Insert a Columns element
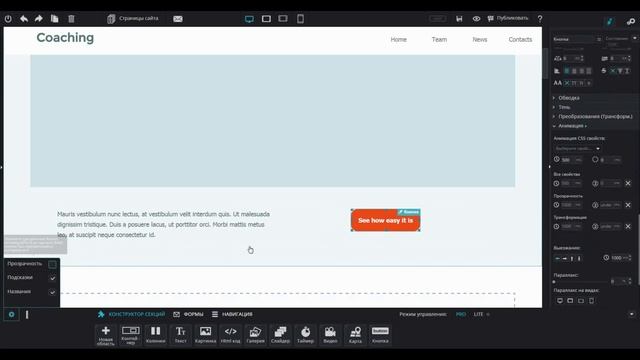Screen dimensions: 640x360 click(x=156, y=336)
